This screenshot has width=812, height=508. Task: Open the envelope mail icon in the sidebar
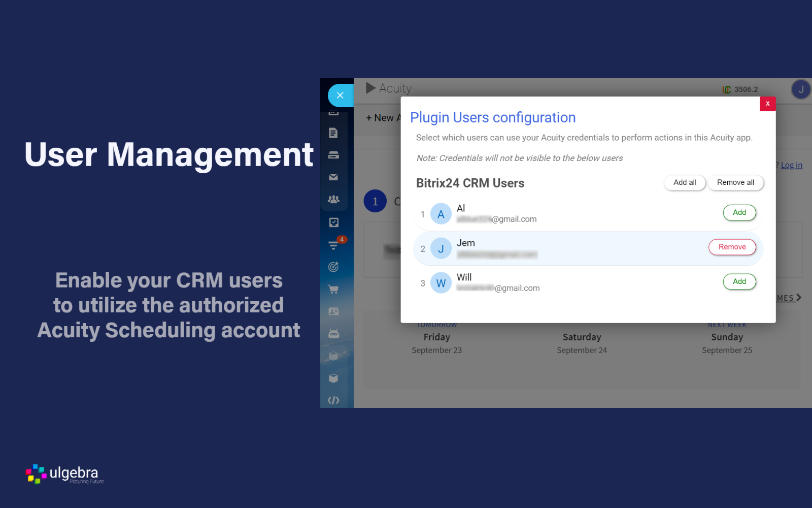(x=333, y=177)
